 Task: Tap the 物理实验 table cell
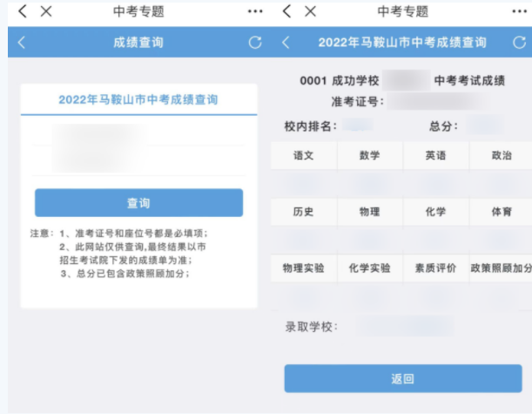(304, 268)
